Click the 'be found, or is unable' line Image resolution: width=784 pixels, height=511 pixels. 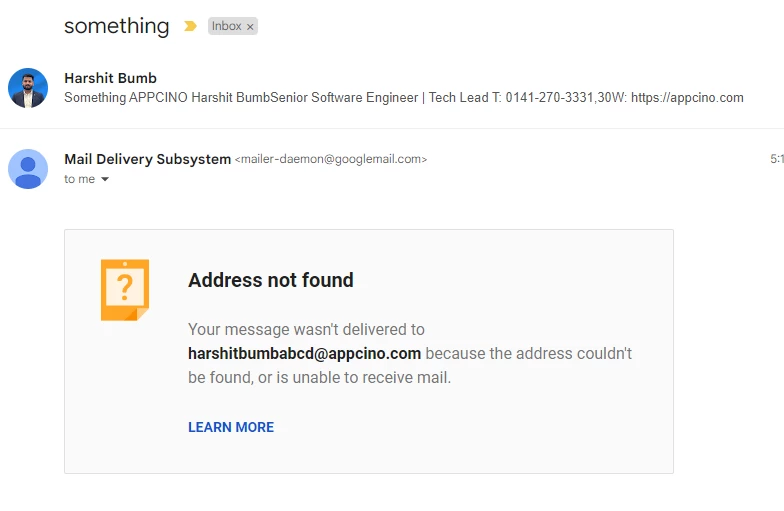click(x=319, y=378)
